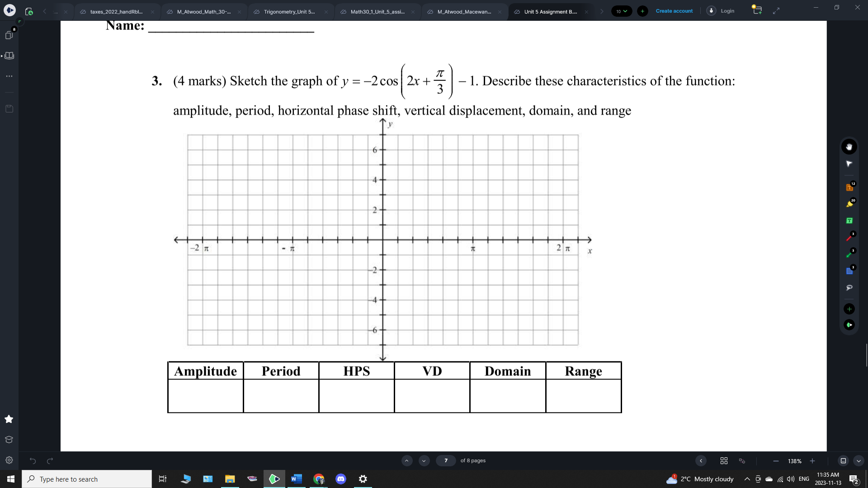Select the hand pan tool
This screenshot has height=488, width=868.
849,146
